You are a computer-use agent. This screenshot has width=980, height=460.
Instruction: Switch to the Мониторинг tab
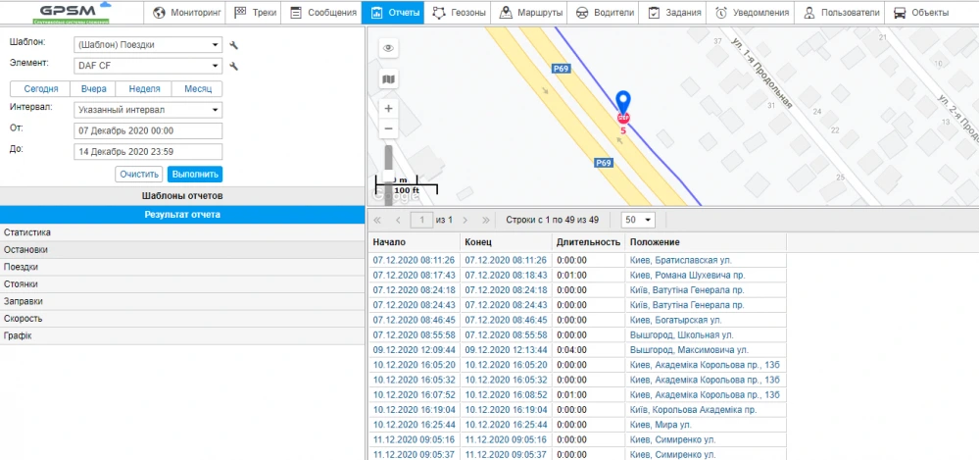click(x=188, y=13)
